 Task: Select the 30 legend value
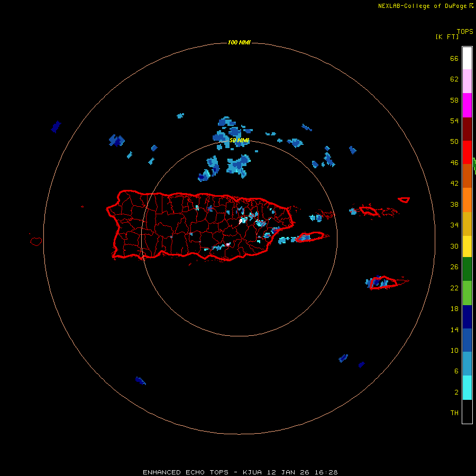coord(454,246)
